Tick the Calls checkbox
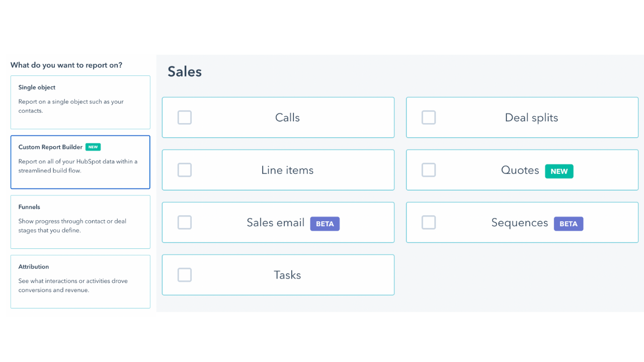 185,118
